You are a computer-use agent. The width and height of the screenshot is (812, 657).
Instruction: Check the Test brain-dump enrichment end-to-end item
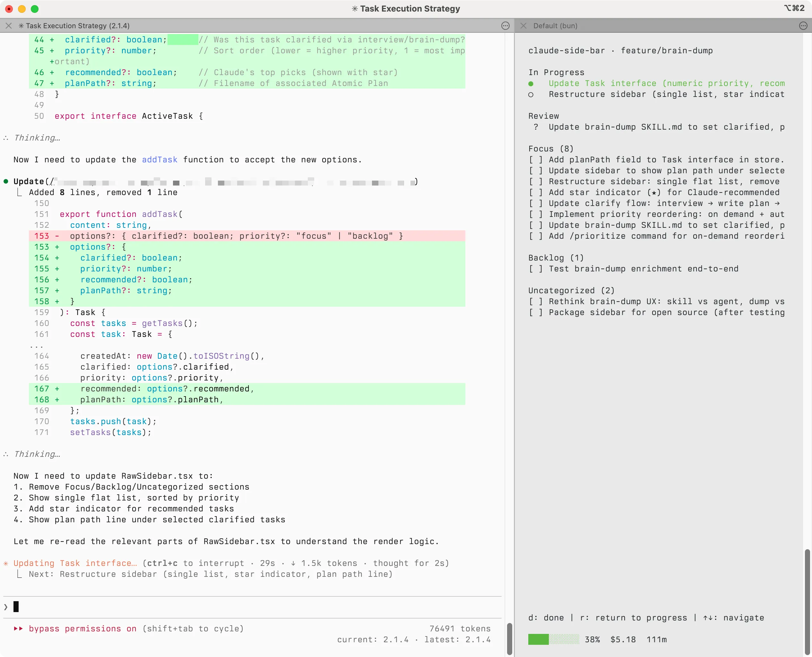535,269
